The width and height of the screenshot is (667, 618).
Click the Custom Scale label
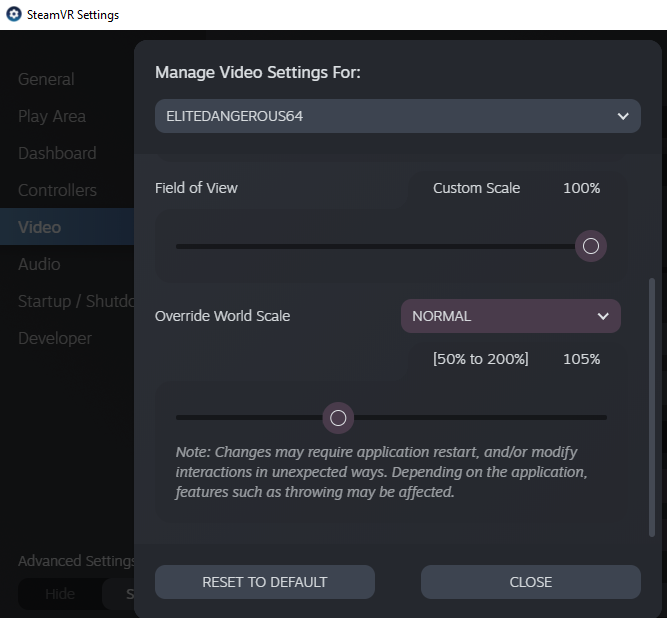pos(476,188)
